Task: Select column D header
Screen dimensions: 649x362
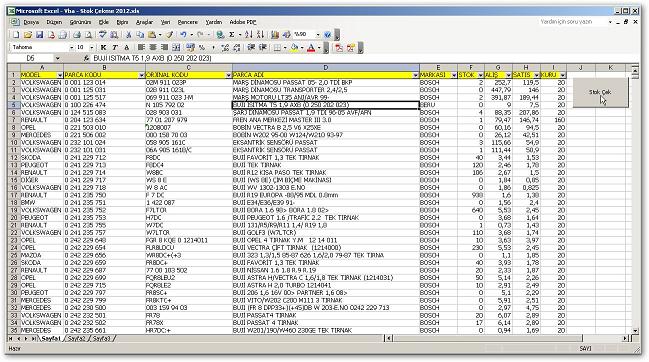Action: [x=326, y=68]
